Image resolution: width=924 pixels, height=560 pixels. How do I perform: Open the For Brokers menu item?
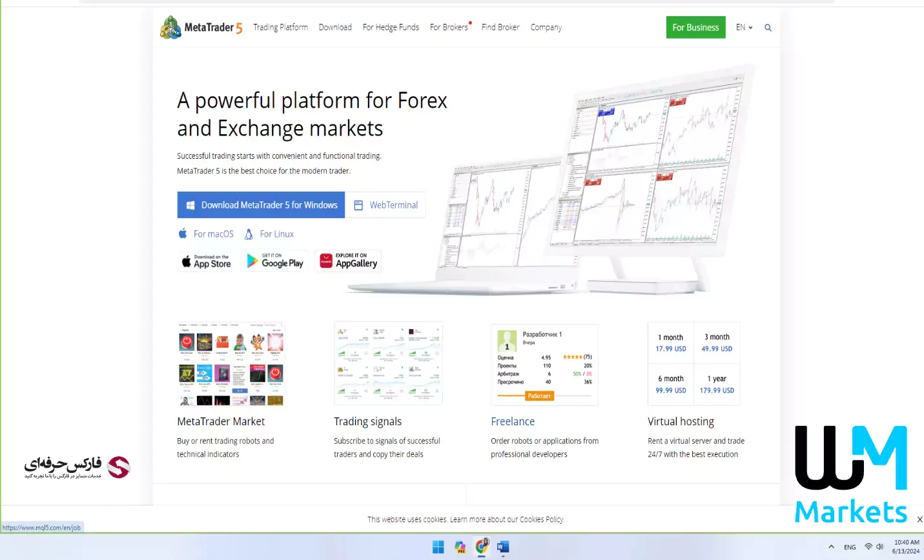(449, 27)
